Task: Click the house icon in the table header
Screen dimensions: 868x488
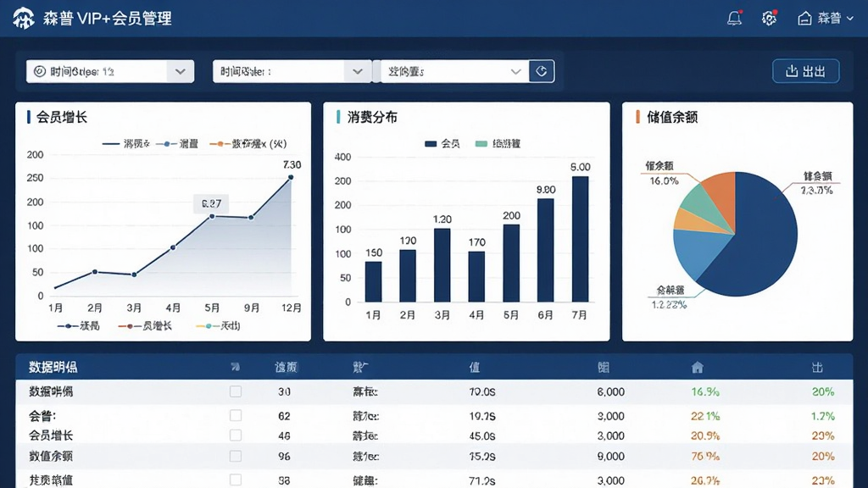Action: coord(698,368)
